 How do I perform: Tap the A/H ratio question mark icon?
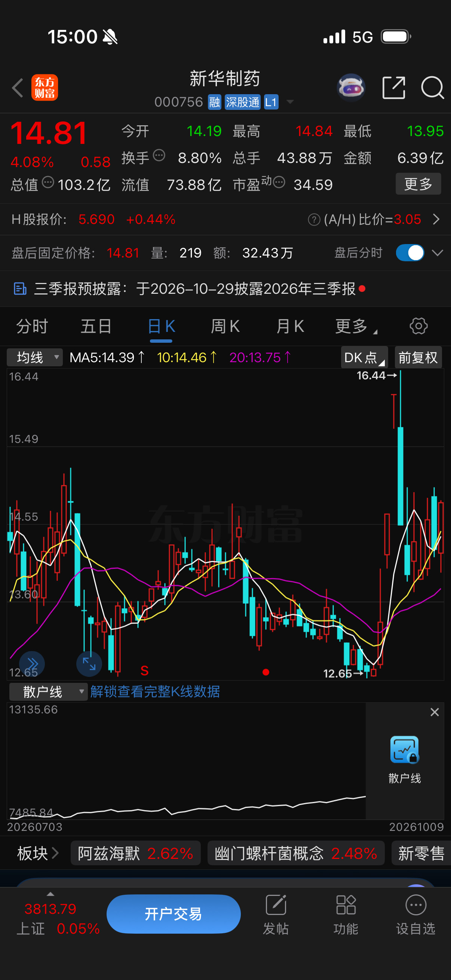[x=314, y=219]
